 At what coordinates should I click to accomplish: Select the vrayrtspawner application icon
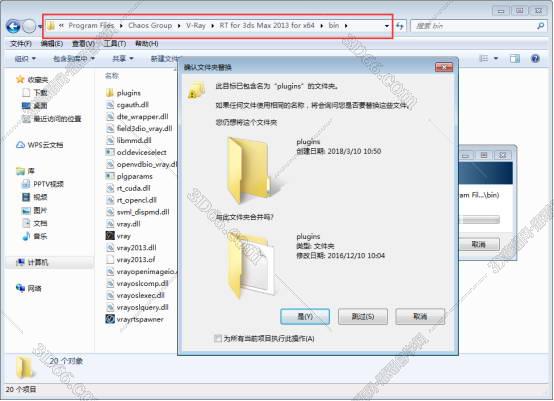click(110, 319)
